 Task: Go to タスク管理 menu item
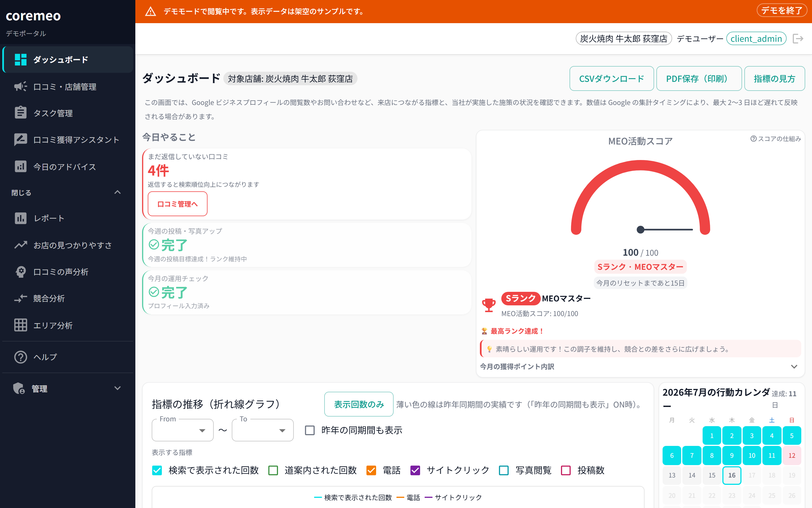[67, 113]
